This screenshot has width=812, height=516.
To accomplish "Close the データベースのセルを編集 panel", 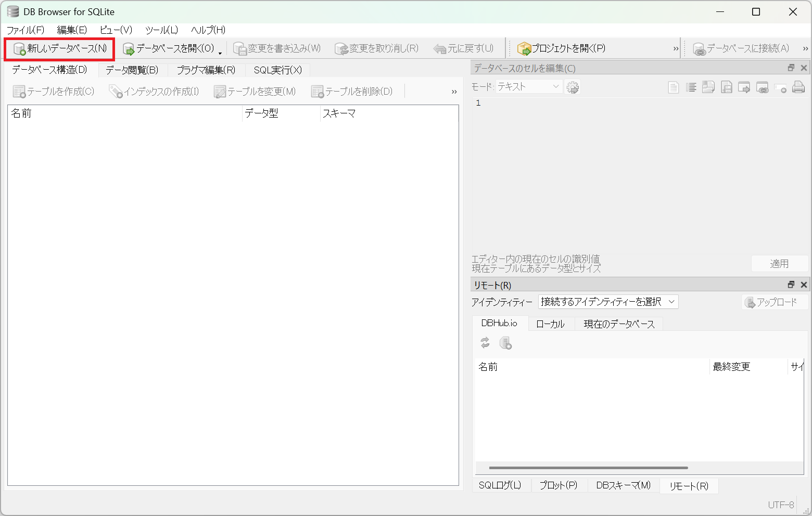I will click(x=804, y=68).
